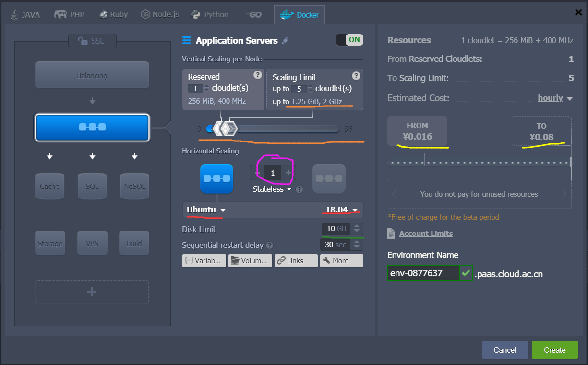
Task: Add a Build node
Action: coord(134,243)
